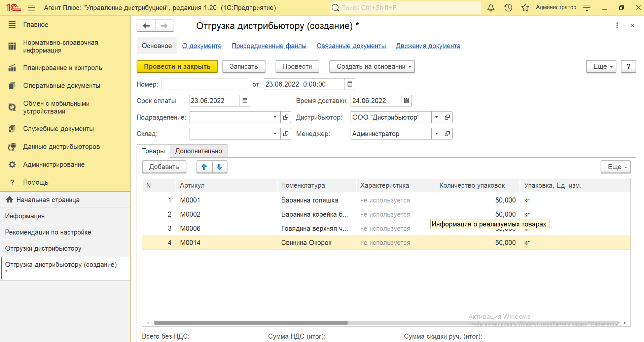Click the Помощь question mark icon

tap(12, 182)
